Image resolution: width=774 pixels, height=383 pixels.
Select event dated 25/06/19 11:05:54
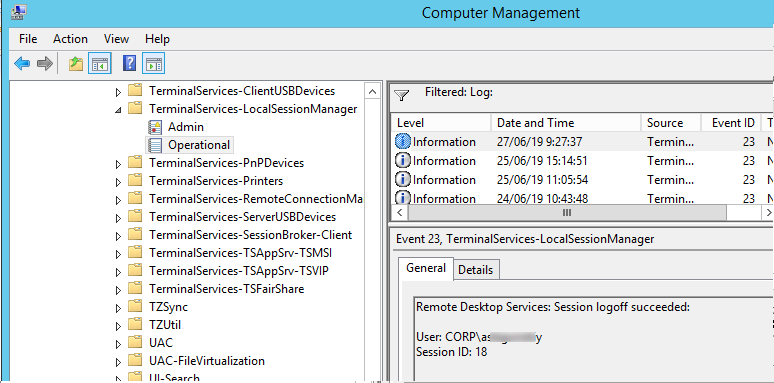(582, 180)
